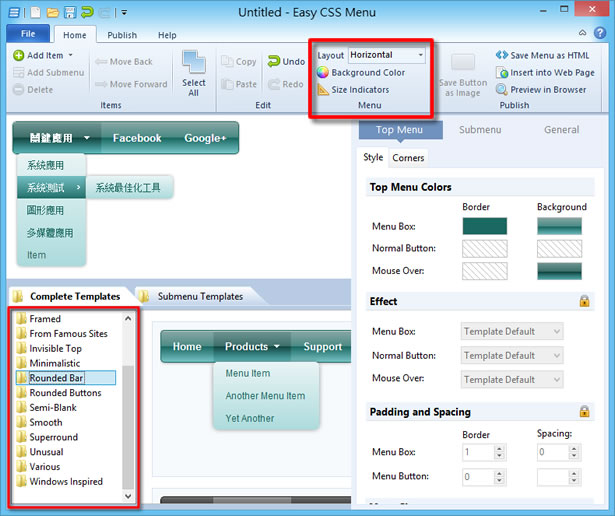This screenshot has height=516, width=615.
Task: Toggle the Effect section lock icon
Action: (584, 301)
